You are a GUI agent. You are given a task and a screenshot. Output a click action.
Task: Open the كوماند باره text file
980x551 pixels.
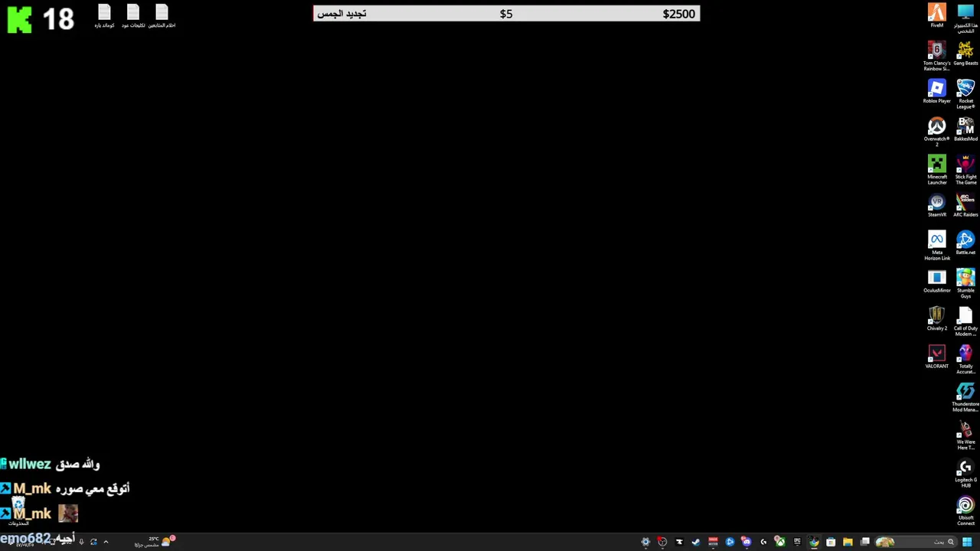[x=104, y=16]
